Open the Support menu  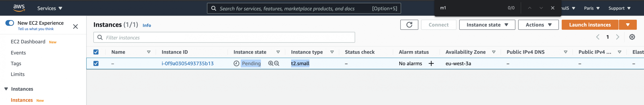pos(619,8)
